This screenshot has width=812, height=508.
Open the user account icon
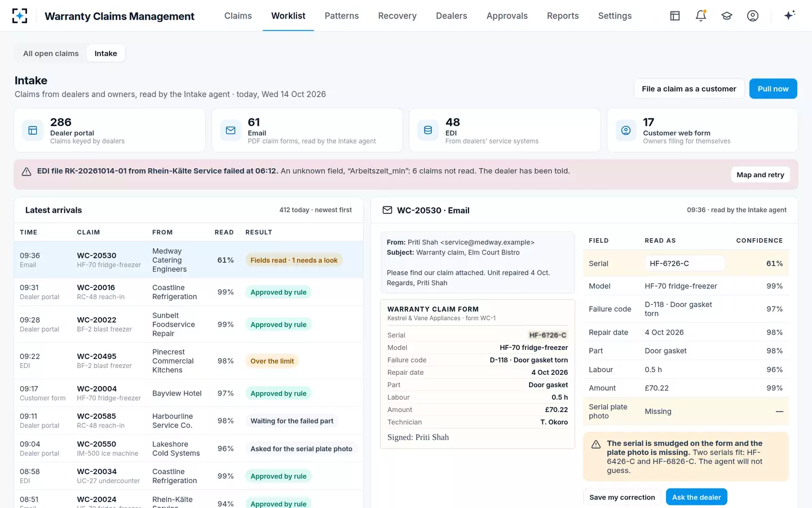(x=753, y=16)
